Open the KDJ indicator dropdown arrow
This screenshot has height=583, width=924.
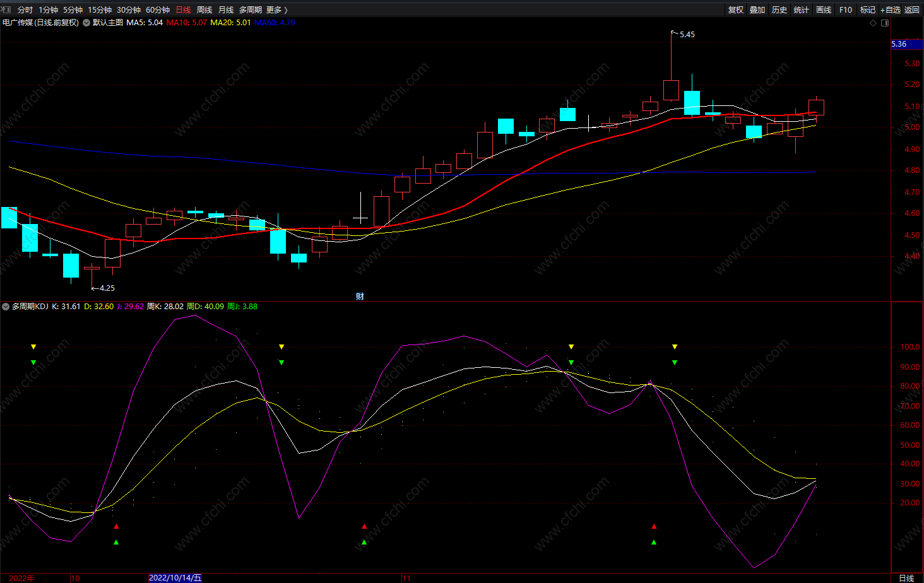click(6, 307)
